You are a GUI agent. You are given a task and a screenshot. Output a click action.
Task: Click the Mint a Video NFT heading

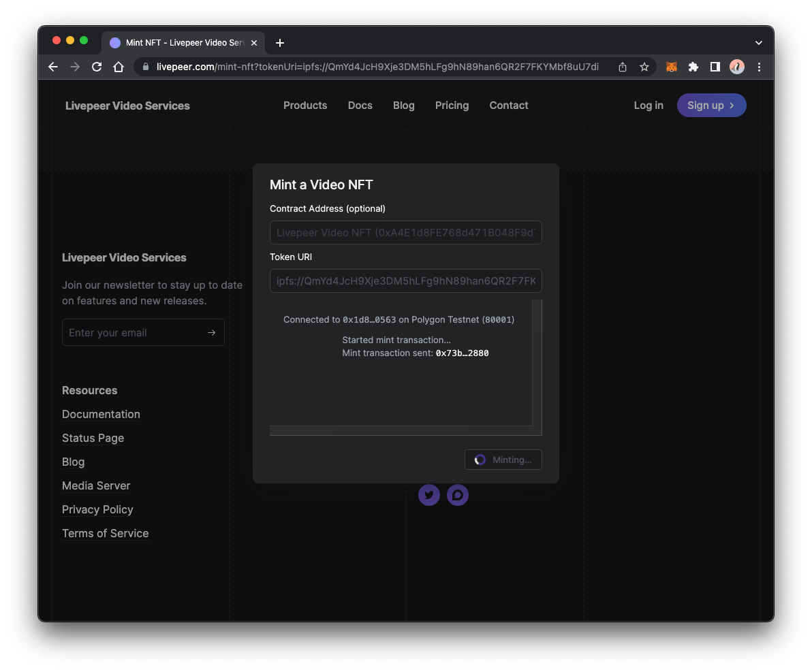coord(321,185)
